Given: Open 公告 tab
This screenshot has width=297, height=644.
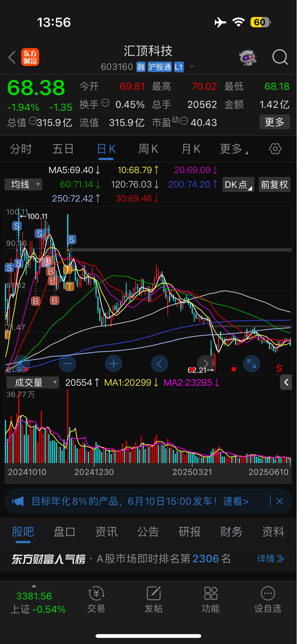Looking at the screenshot, I should coord(148,532).
